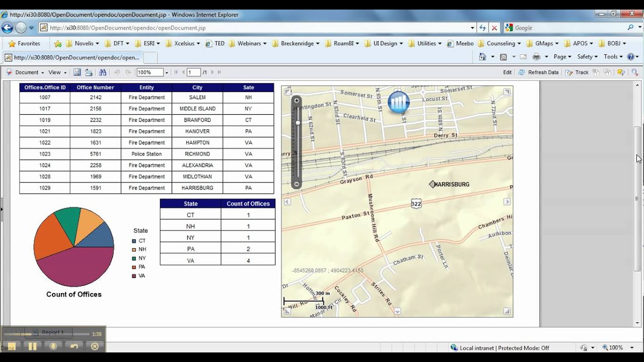Click the IE RSS feeds icon
This screenshot has width=644, height=362.
[503, 57]
